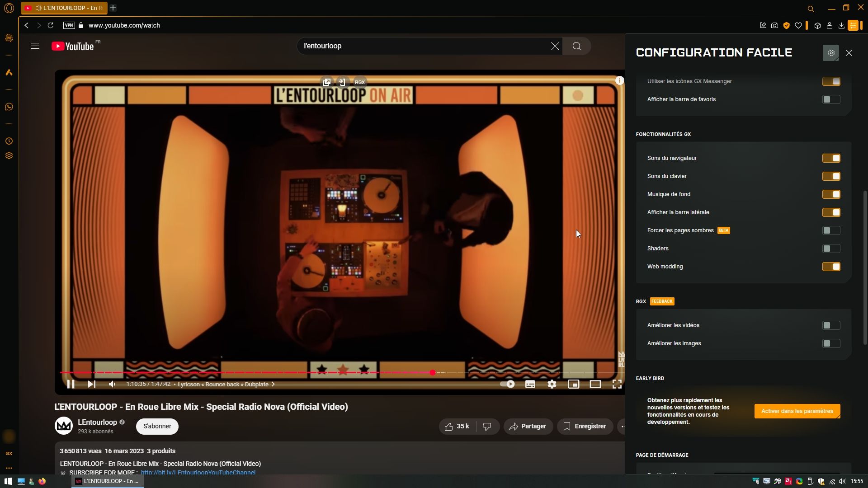This screenshot has height=488, width=868.
Task: Click S'abonner subscribe button
Action: (157, 426)
